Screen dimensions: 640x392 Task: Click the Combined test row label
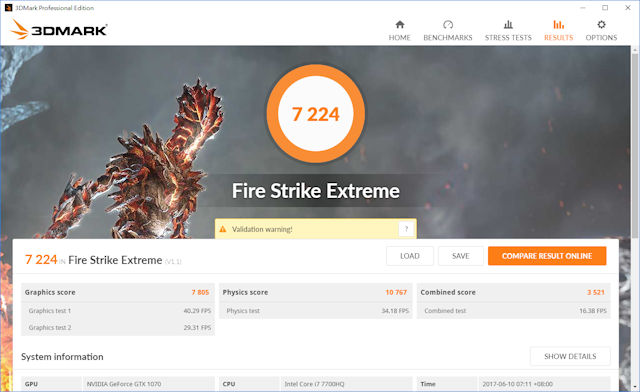tap(445, 311)
